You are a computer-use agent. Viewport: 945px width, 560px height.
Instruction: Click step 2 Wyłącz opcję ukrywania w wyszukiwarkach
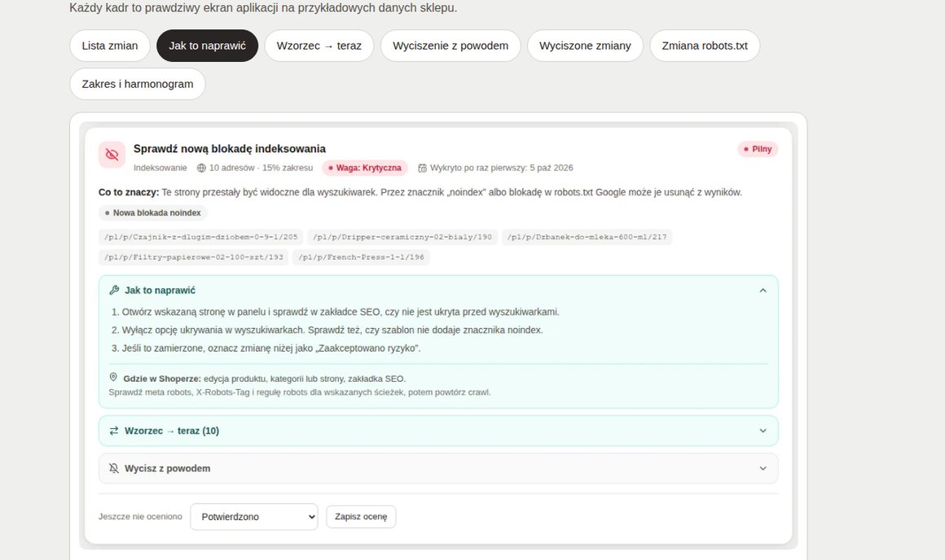click(x=332, y=330)
